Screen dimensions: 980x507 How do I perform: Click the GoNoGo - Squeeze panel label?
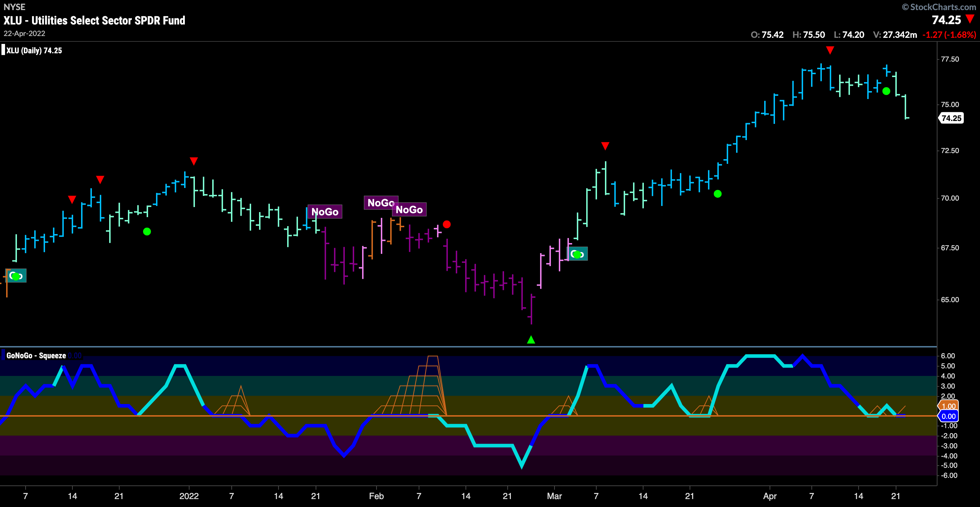pyautogui.click(x=36, y=356)
